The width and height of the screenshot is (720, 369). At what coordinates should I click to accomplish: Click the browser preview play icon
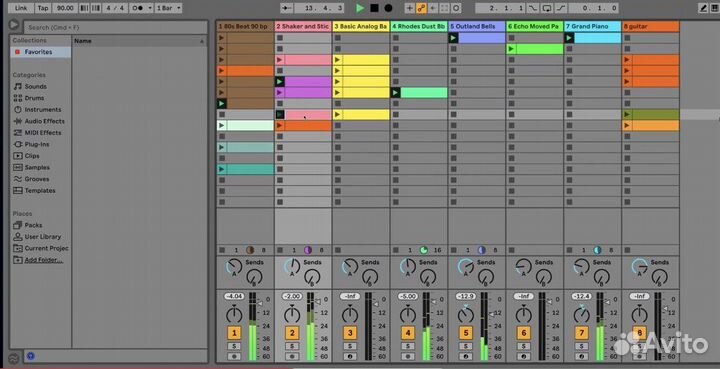coord(14,25)
